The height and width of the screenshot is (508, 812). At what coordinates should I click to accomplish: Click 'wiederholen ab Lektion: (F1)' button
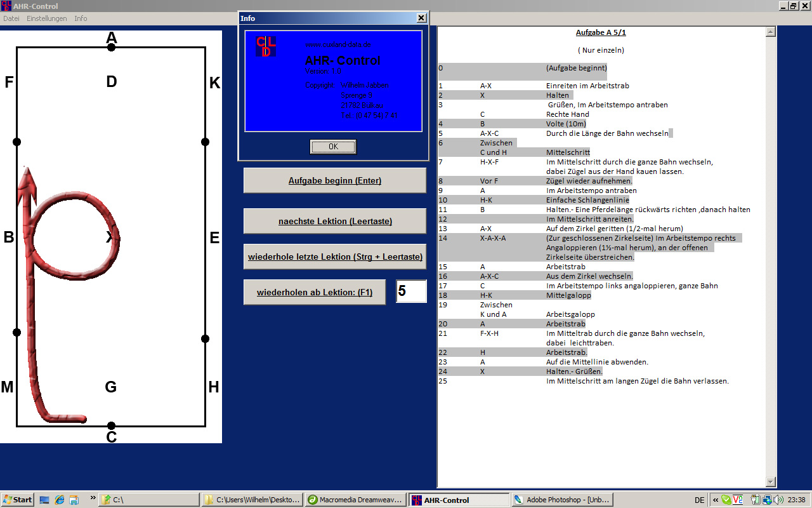tap(315, 293)
